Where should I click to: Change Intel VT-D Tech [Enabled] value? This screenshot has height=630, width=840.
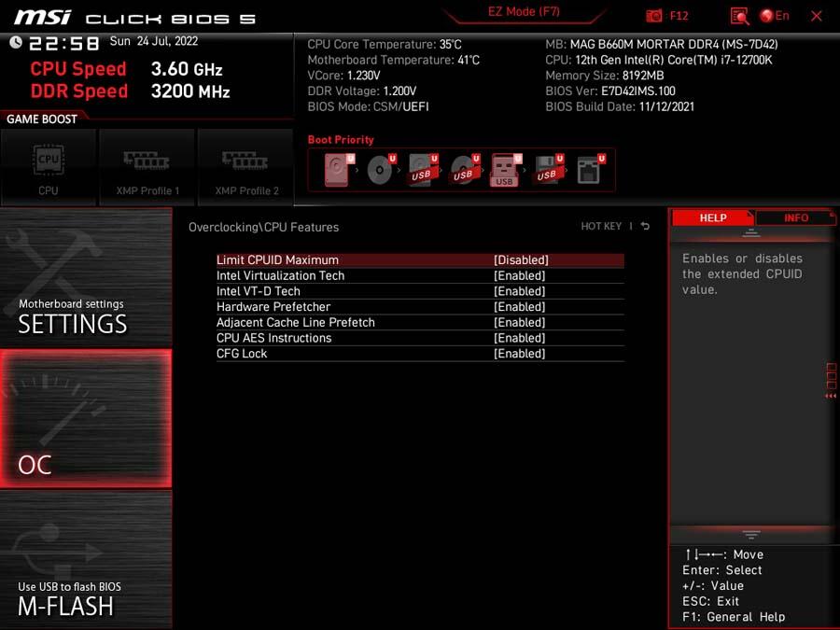[519, 291]
